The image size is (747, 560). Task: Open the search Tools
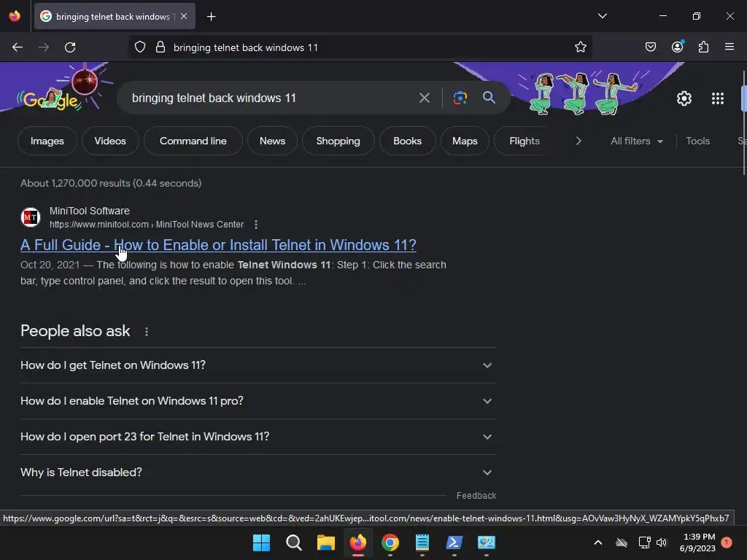(698, 141)
